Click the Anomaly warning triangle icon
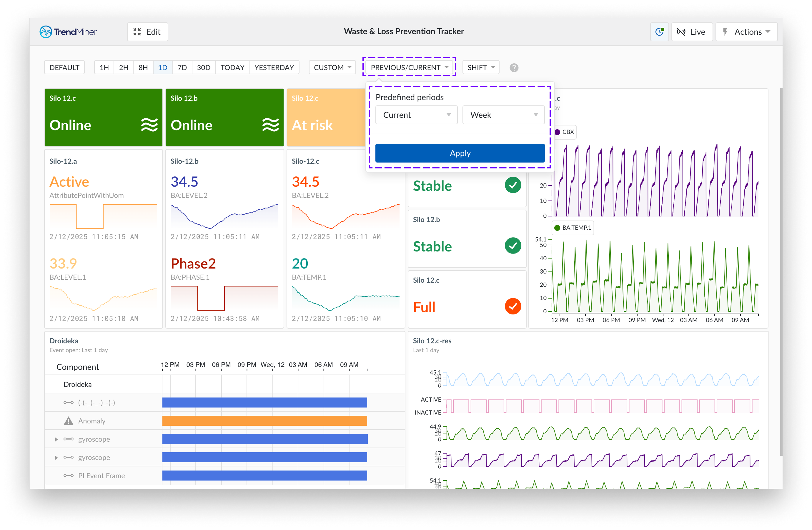Screen dimensions: 812x530 pyautogui.click(x=68, y=421)
